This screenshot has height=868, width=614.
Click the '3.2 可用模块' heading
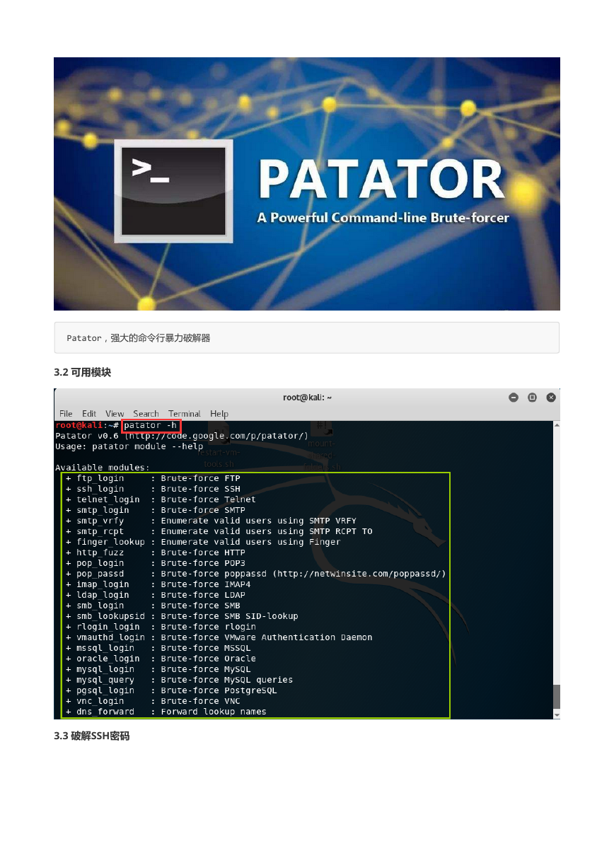pos(82,372)
